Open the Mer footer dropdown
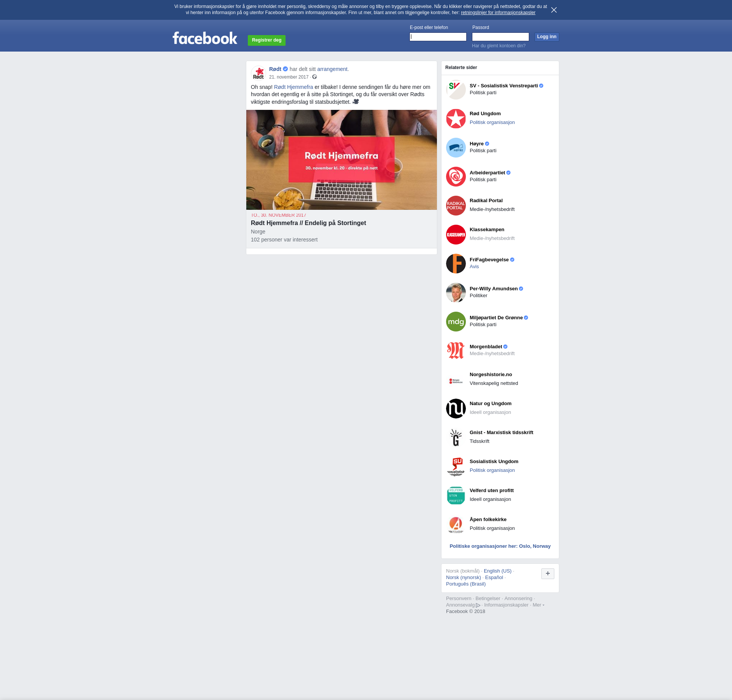 tap(538, 605)
